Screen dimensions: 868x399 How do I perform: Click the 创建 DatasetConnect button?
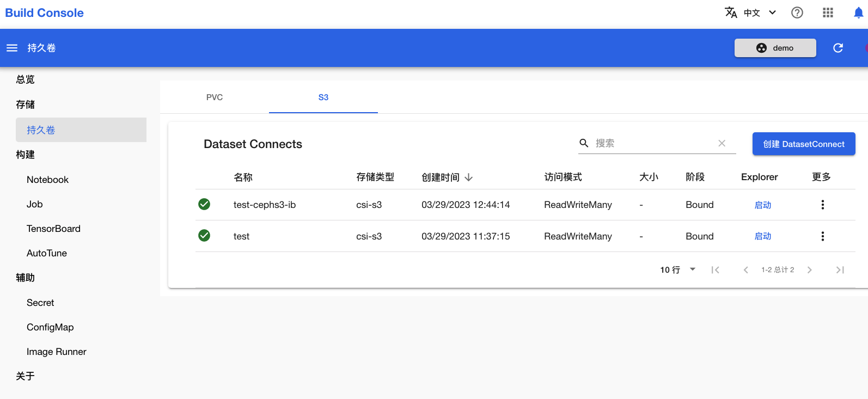[804, 144]
